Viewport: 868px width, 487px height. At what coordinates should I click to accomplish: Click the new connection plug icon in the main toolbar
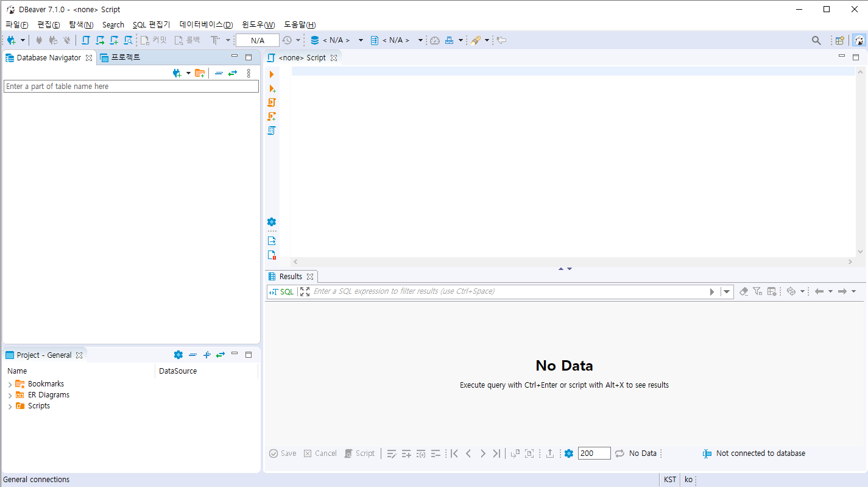click(12, 40)
